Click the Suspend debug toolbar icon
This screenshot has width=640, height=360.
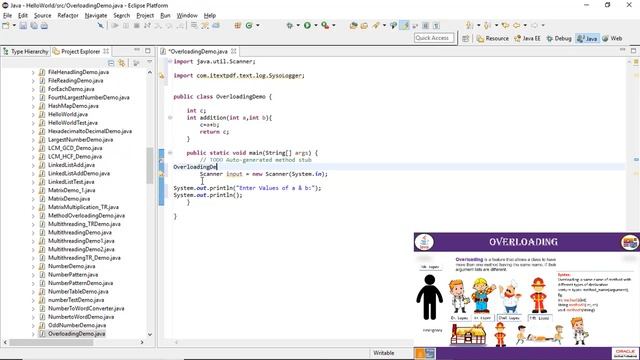tap(126, 25)
